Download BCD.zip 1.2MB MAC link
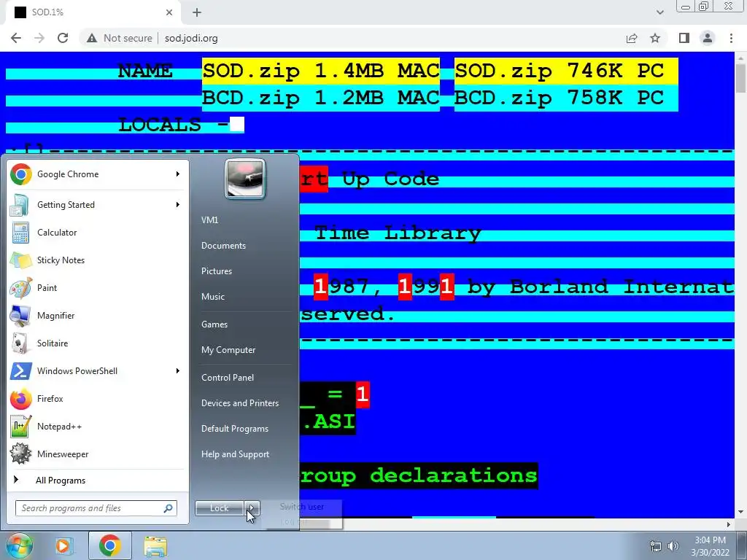This screenshot has width=747, height=560. 321,98
